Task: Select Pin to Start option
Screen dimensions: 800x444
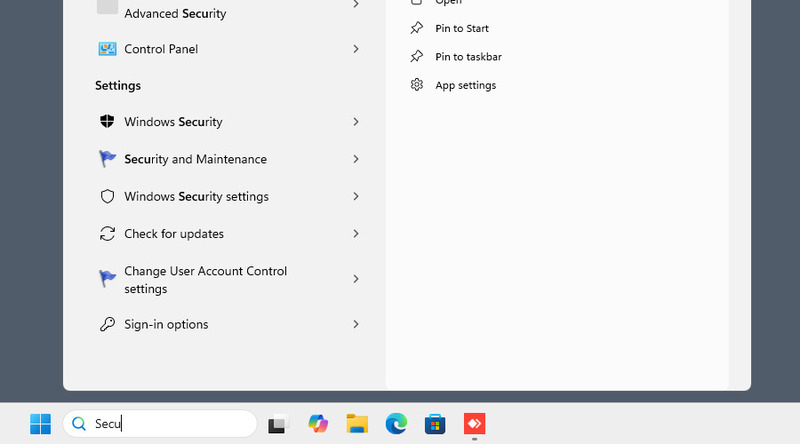Action: (x=462, y=29)
